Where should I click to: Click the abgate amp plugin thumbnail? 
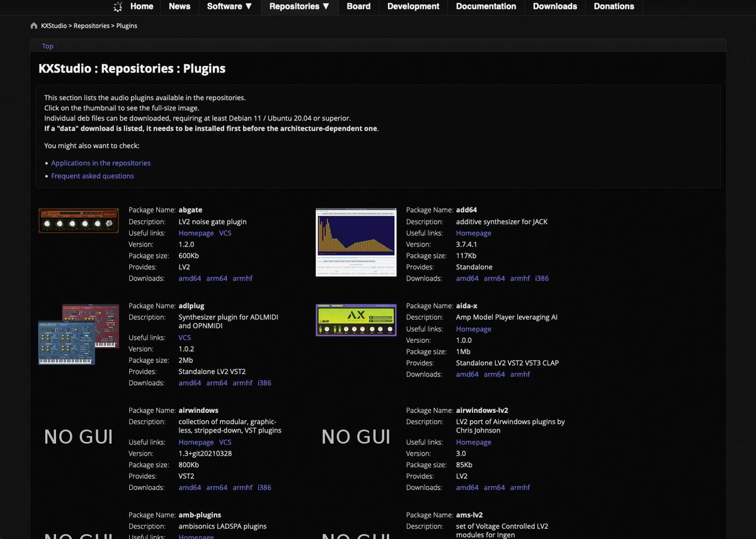point(78,221)
